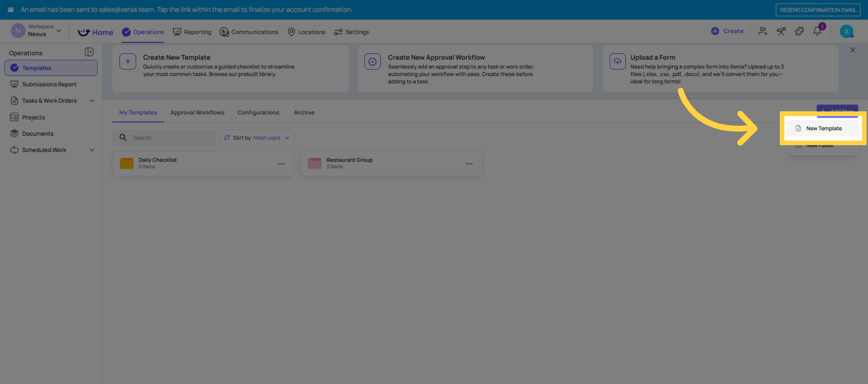This screenshot has width=868, height=384.
Task: Switch to the Archive tab
Action: click(x=304, y=113)
